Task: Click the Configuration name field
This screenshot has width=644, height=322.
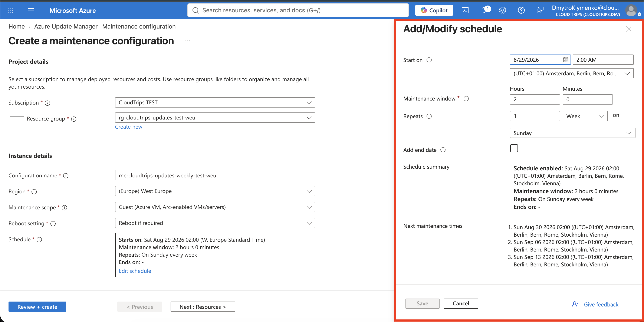Action: coord(215,175)
